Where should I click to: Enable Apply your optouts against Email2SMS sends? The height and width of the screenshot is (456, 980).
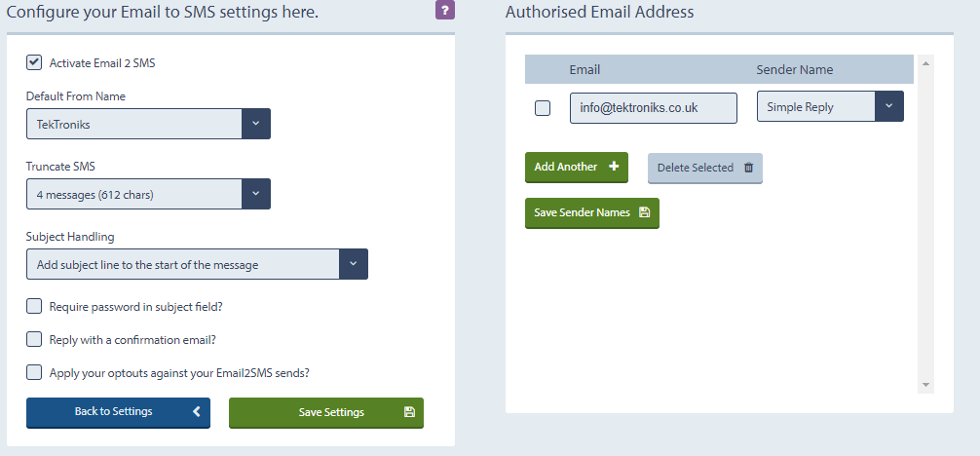click(34, 373)
